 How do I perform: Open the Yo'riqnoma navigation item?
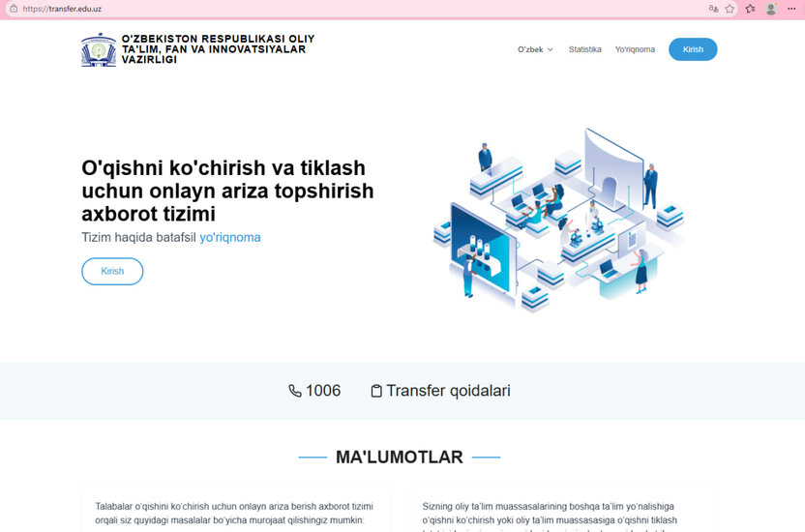click(635, 49)
